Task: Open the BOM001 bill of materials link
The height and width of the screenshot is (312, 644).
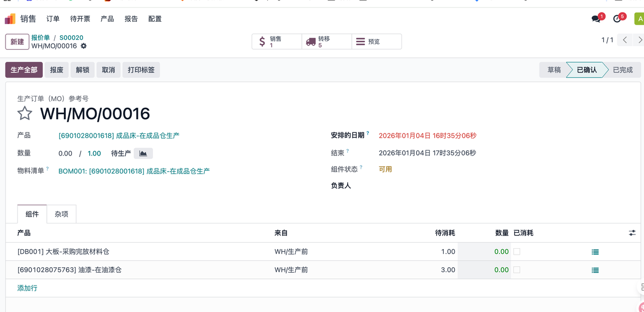Action: [134, 171]
